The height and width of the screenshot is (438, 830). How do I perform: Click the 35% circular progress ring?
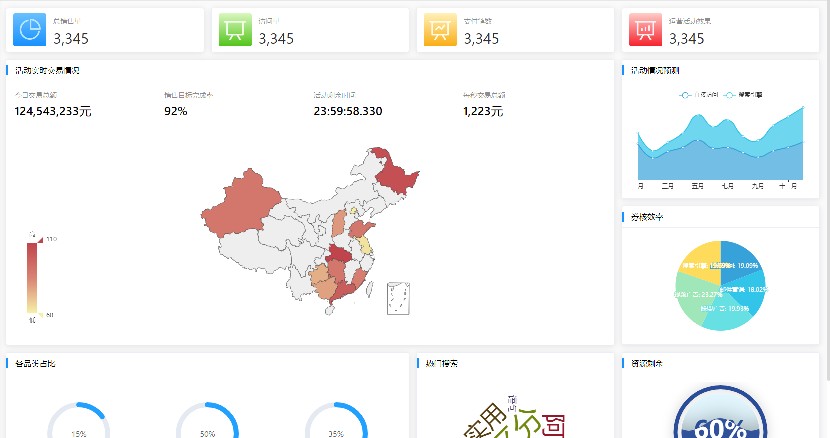click(336, 421)
